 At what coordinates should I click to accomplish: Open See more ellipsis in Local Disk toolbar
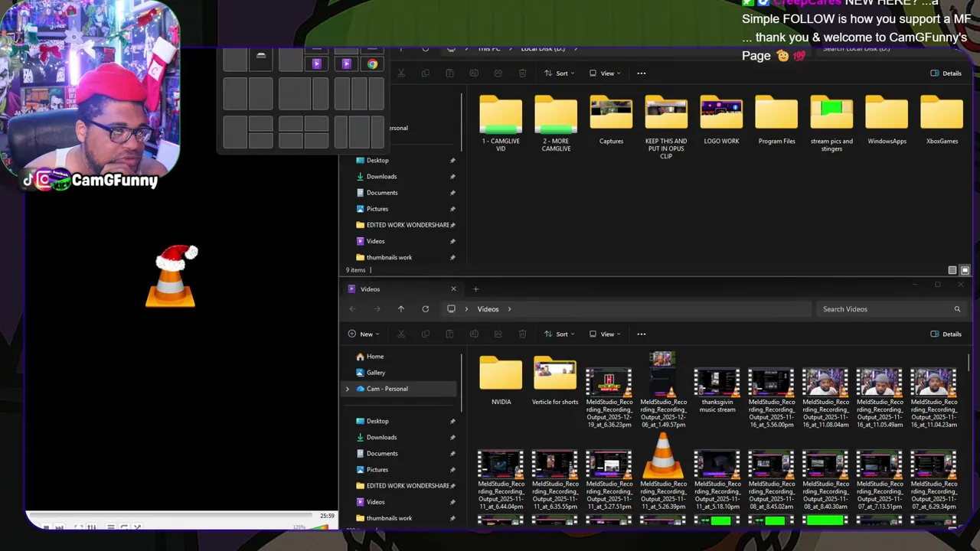coord(642,73)
